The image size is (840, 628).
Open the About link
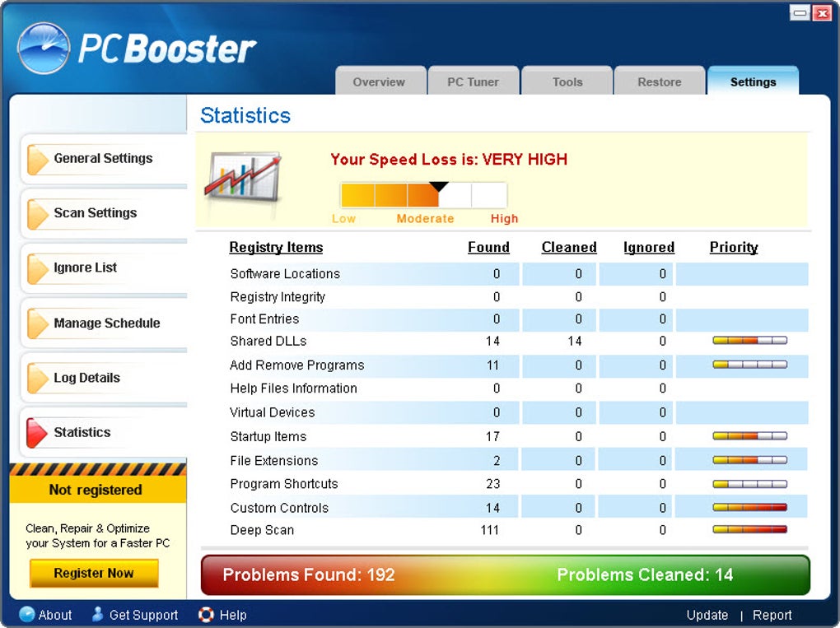(x=54, y=615)
